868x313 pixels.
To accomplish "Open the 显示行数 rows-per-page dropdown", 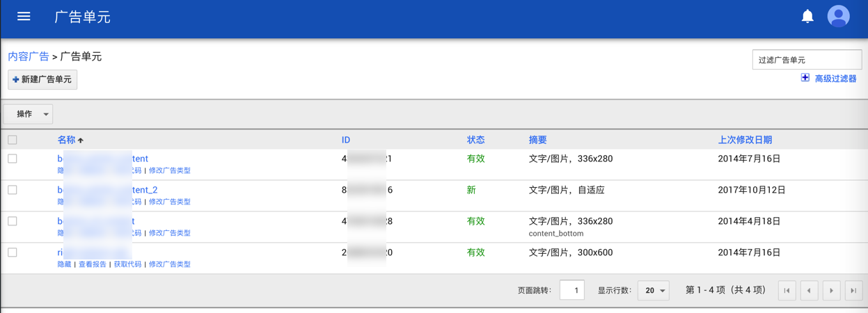I will tap(653, 291).
